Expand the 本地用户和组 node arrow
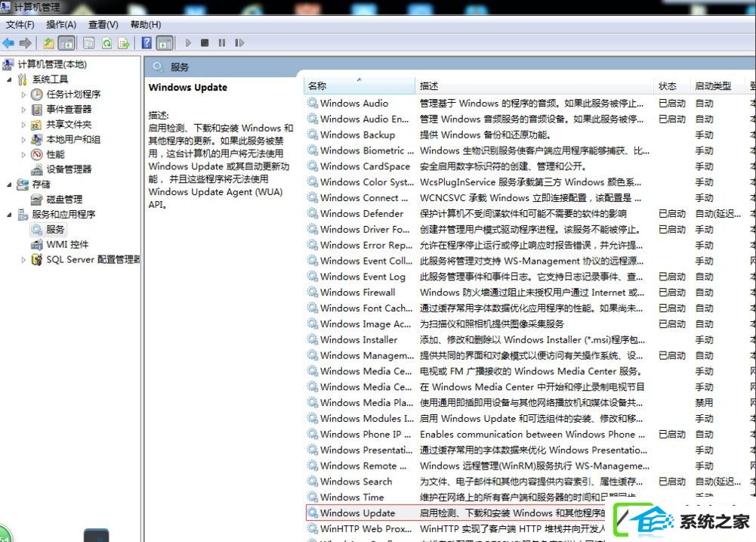The image size is (756, 542). (23, 140)
